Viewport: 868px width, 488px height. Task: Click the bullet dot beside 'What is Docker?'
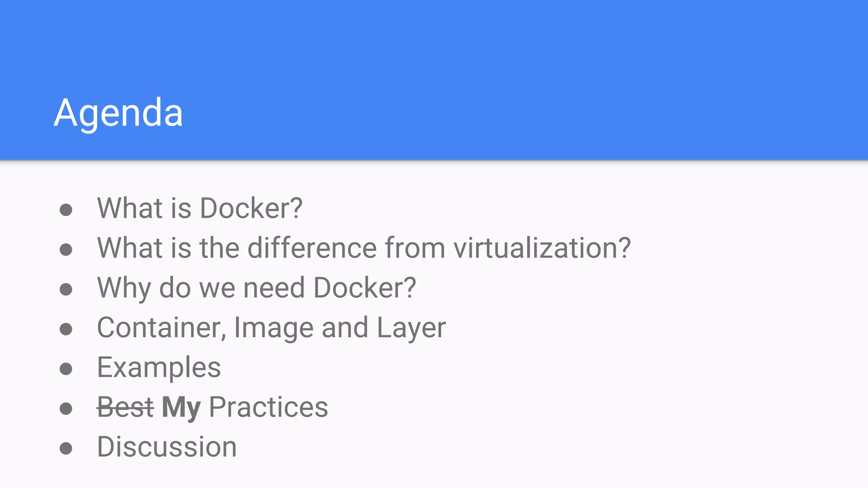[66, 210]
